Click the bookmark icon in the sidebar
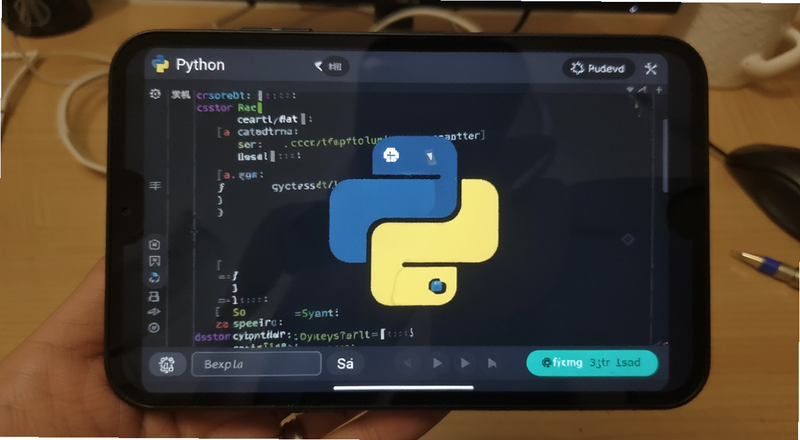800x440 pixels. [155, 261]
